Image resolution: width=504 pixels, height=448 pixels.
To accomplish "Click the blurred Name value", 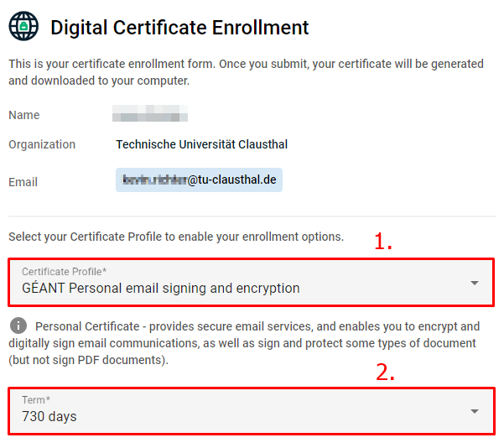I will (x=150, y=115).
